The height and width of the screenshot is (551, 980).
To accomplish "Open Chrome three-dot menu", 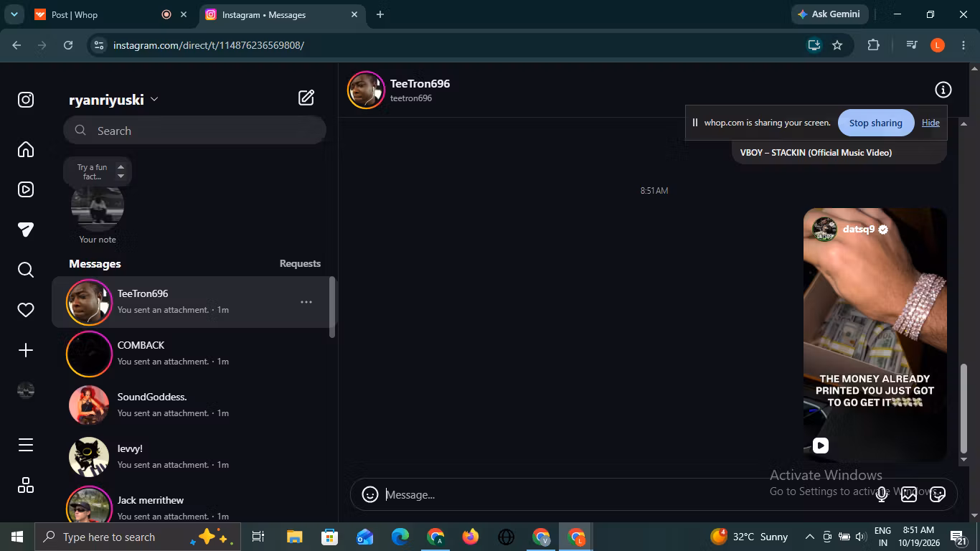I will click(963, 45).
